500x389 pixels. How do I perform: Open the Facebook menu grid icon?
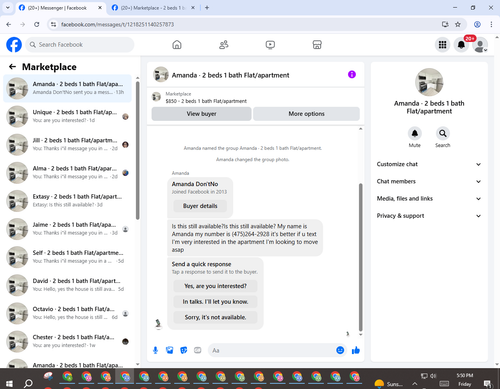(442, 45)
